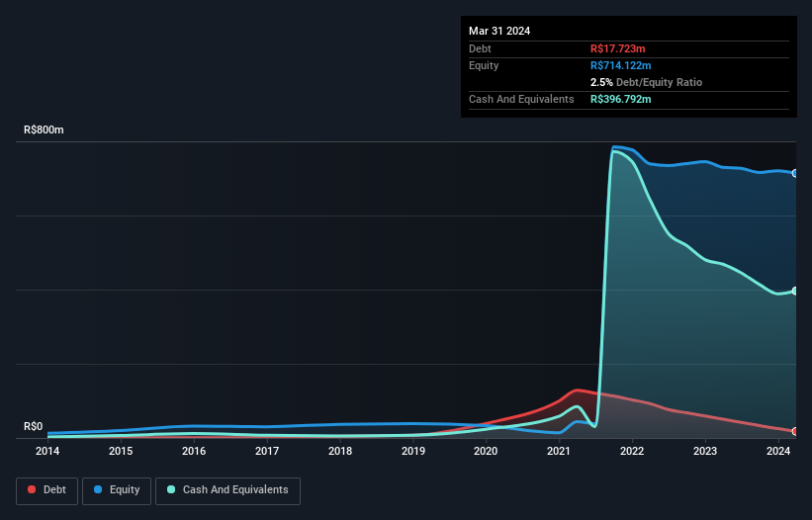The image size is (812, 520).
Task: Click the R$0 y-axis label
Action: click(x=34, y=426)
